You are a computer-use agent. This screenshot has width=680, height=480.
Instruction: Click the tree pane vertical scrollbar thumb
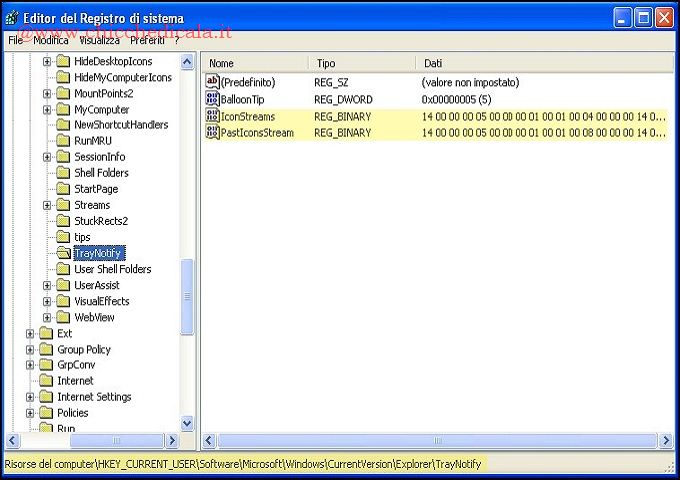186,297
